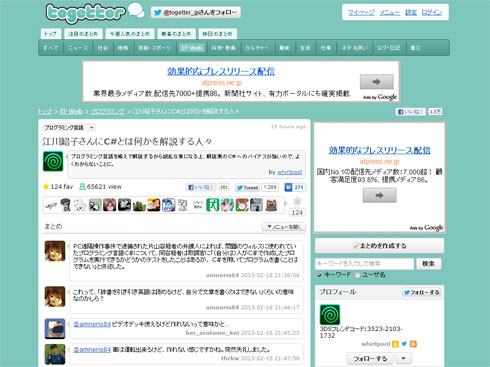Select the IT・Web category
Viewport: 490px width, 367px height.
pos(191,48)
